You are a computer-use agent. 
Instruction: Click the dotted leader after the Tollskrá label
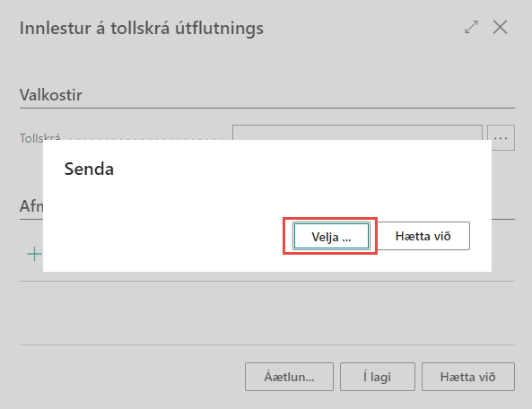[142, 139]
